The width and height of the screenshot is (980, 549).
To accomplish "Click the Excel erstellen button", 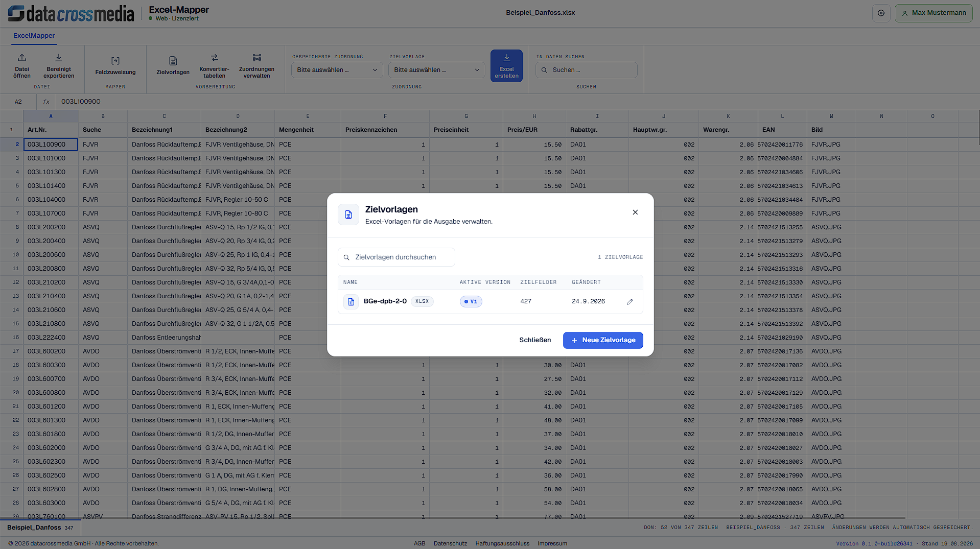I will [506, 66].
